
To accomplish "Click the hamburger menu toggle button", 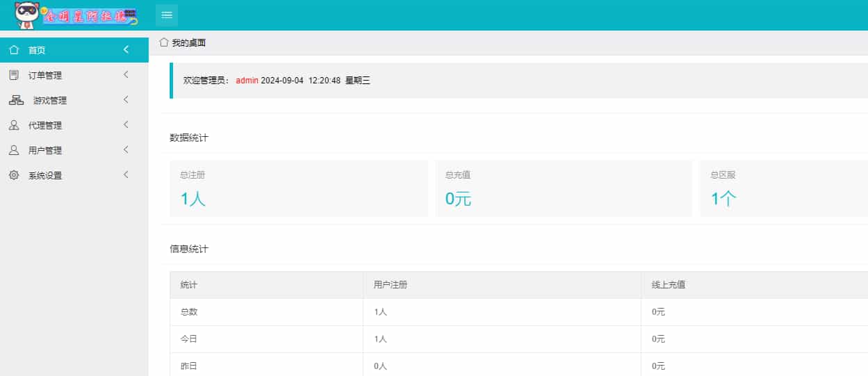I will (x=167, y=15).
